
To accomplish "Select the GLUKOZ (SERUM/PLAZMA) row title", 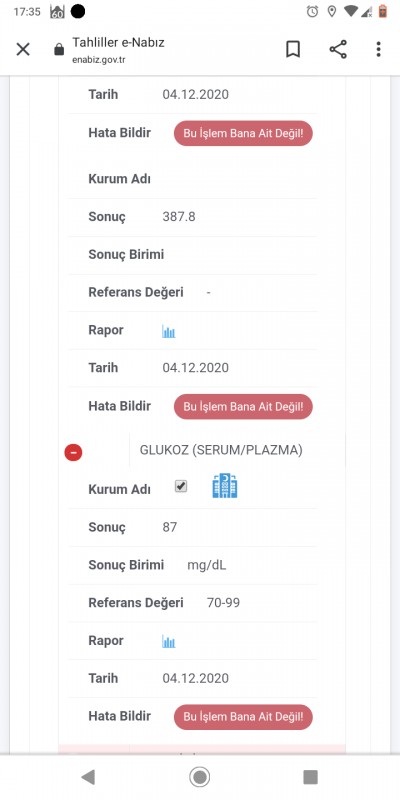I will click(x=221, y=451).
